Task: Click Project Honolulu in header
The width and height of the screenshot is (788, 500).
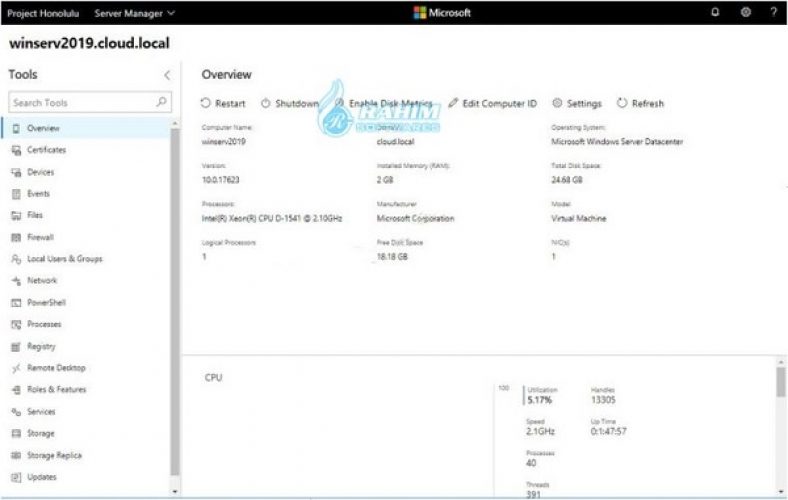Action: [x=43, y=13]
